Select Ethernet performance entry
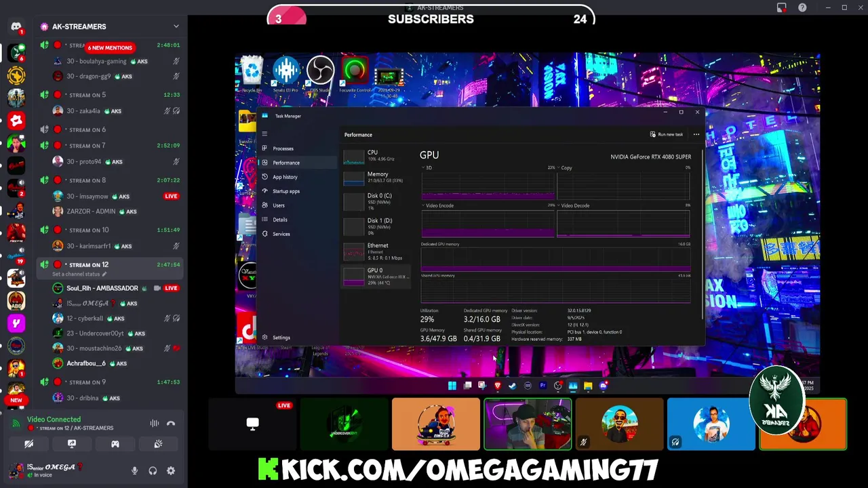The width and height of the screenshot is (868, 488). 376,251
